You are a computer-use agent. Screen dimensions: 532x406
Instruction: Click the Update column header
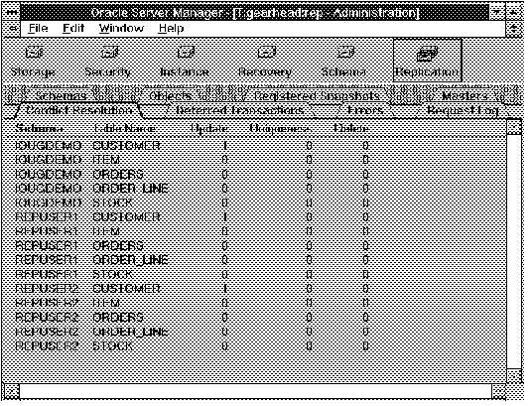tap(209, 129)
